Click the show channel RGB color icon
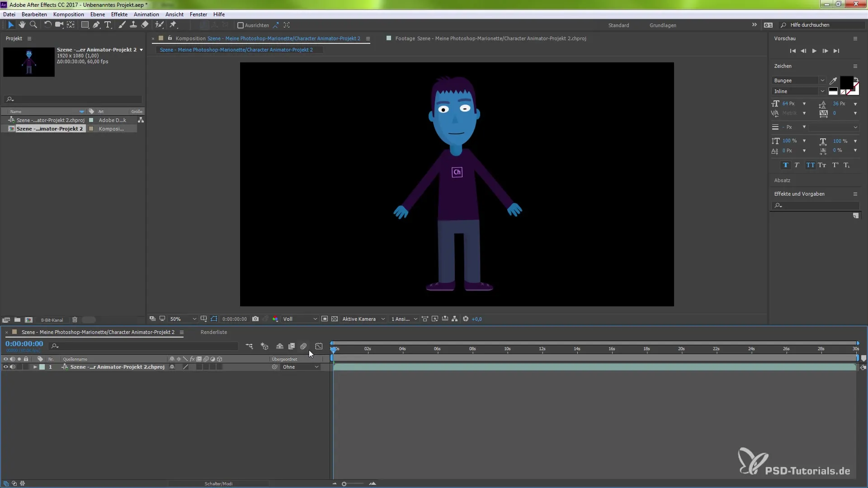The image size is (868, 488). pyautogui.click(x=275, y=319)
